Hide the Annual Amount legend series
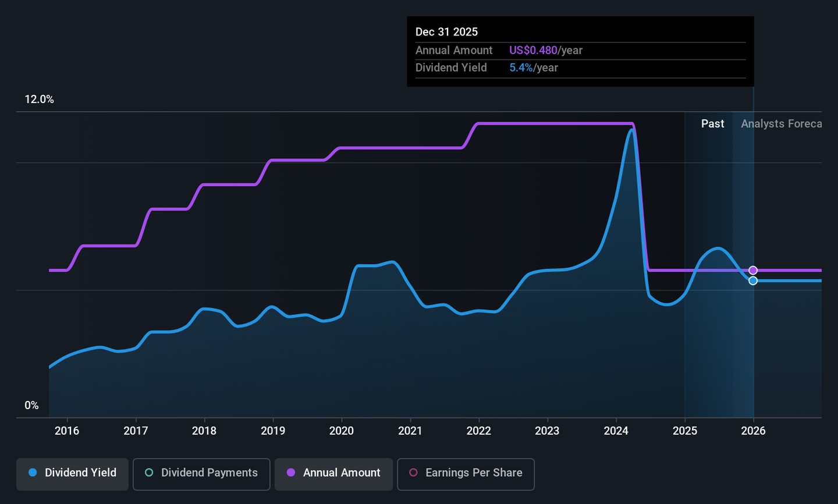The width and height of the screenshot is (838, 504). pyautogui.click(x=333, y=474)
